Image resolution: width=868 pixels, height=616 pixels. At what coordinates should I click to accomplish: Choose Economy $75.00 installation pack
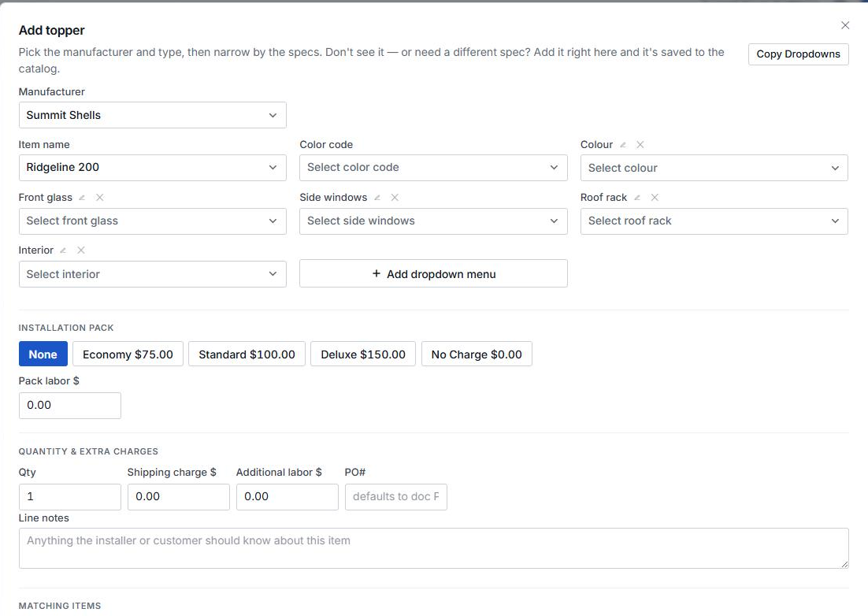(128, 354)
